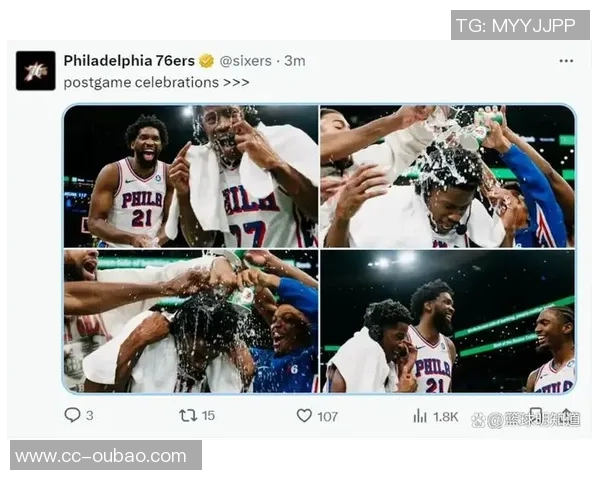The width and height of the screenshot is (600, 480).
Task: Click the bookmark icon on the tweet
Action: pos(536,415)
